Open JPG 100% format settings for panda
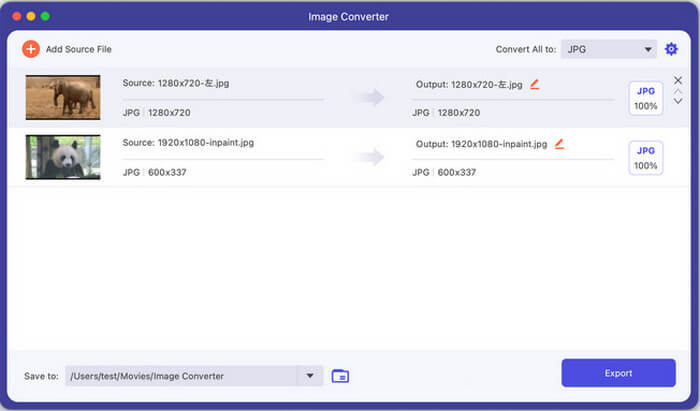The image size is (700, 411). point(645,157)
